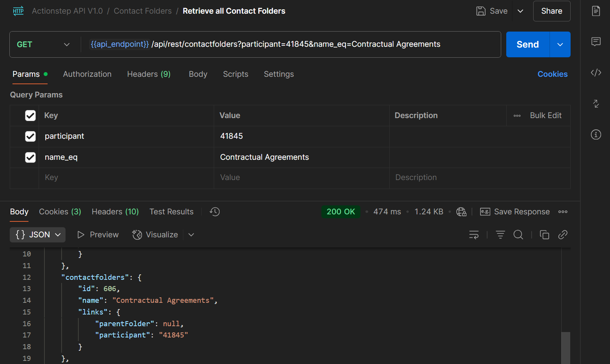Select the response Body tab

pos(19,212)
